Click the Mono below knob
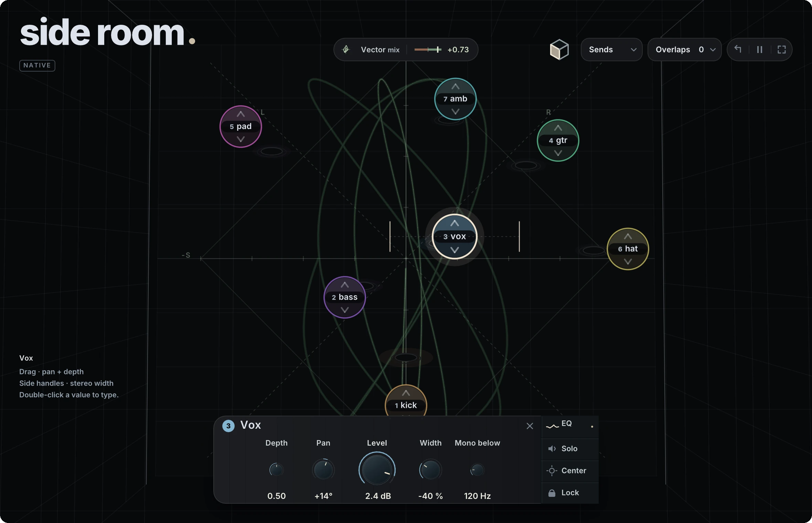 477,470
